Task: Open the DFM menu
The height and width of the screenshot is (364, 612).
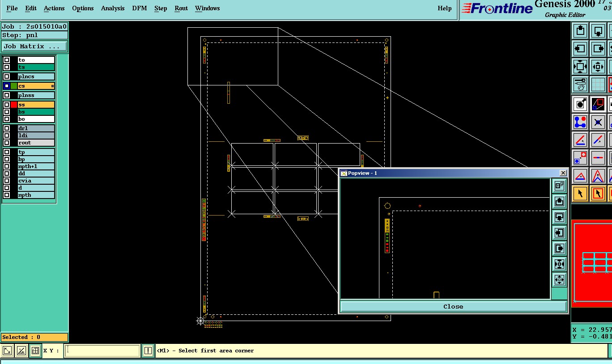Action: point(140,8)
